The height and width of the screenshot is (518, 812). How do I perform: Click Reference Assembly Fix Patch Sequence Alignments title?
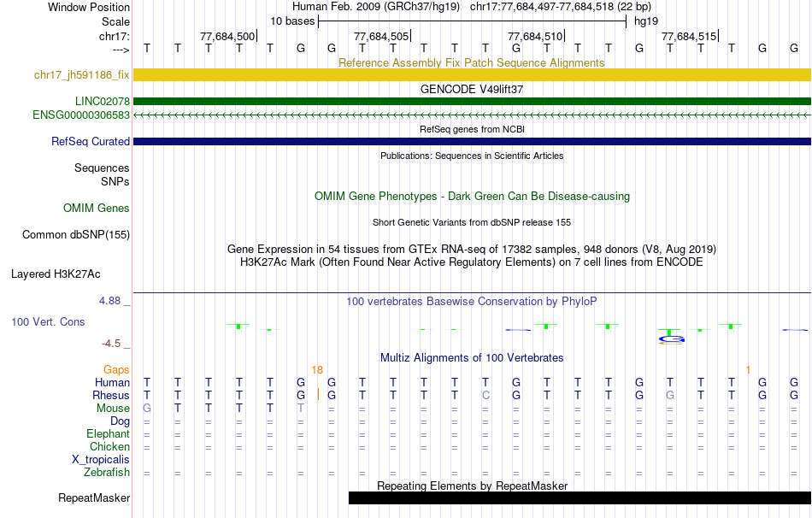tap(472, 62)
